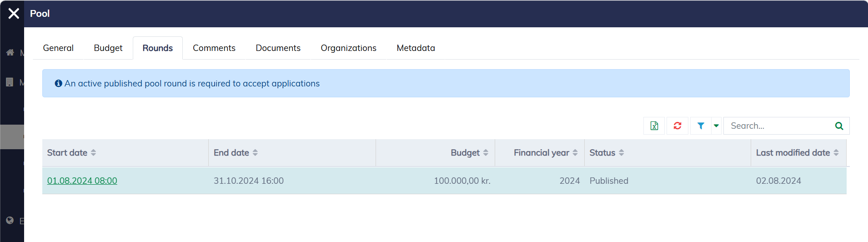This screenshot has height=242, width=868.
Task: Click the red refresh icon
Action: 677,126
